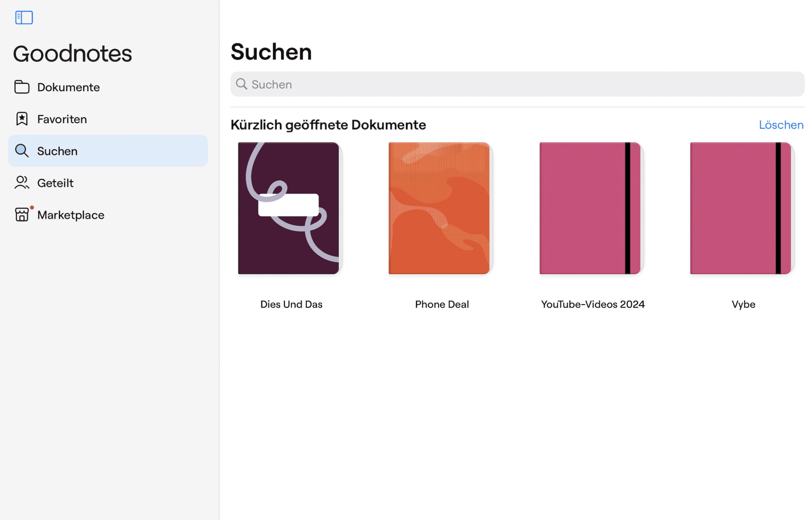Open the Dokumente section

coord(108,87)
